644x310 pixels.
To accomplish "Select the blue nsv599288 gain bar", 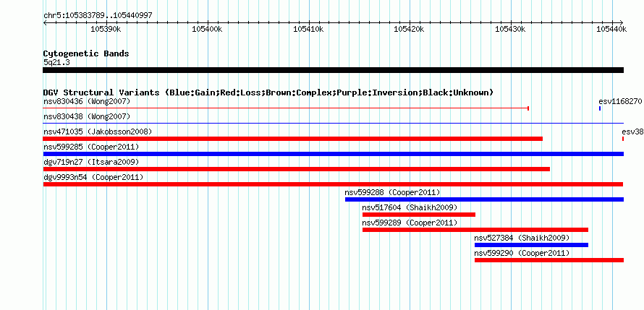I will (484, 199).
